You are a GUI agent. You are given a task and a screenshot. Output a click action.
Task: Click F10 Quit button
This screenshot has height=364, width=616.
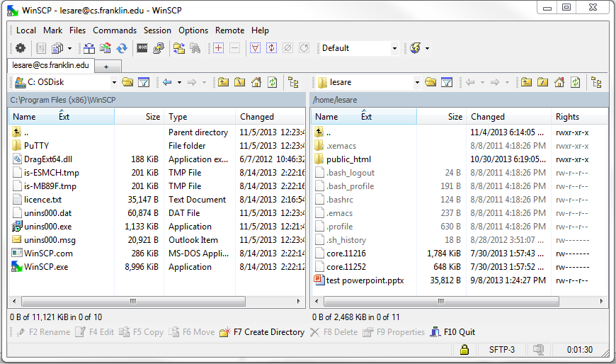(x=452, y=332)
